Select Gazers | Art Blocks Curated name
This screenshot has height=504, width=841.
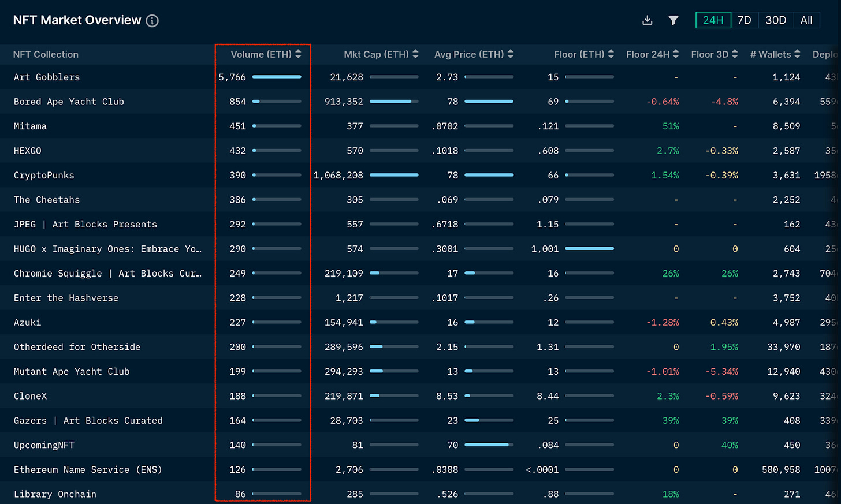[x=88, y=420]
